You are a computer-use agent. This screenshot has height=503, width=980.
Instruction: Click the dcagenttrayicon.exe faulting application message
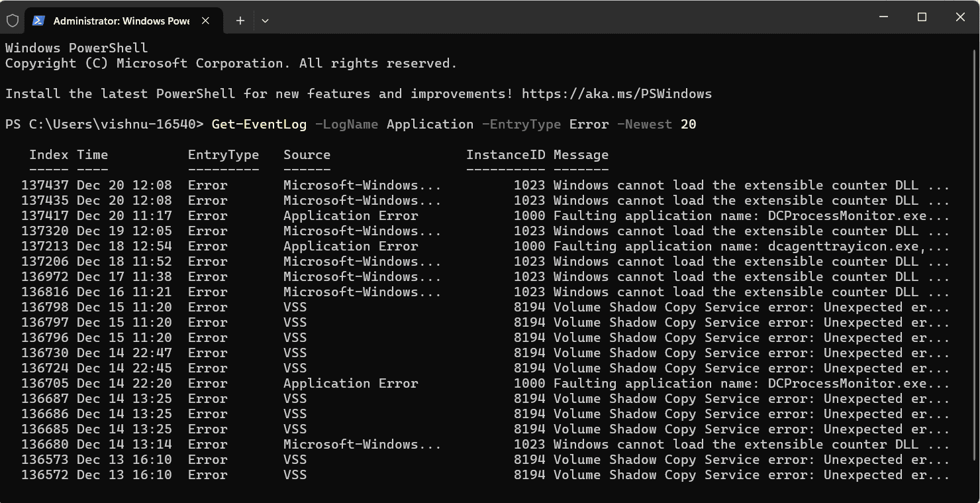click(x=751, y=246)
